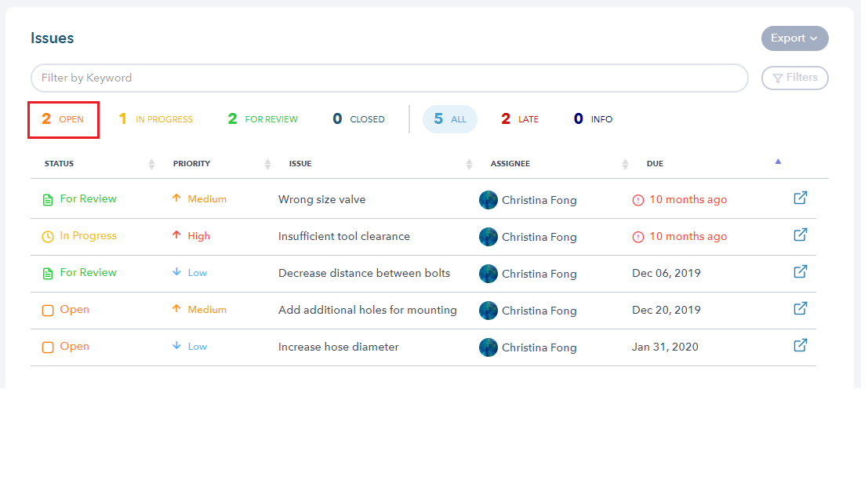Click the Open status box icon for Increase hose diameter
The image size is (868, 480).
point(48,347)
